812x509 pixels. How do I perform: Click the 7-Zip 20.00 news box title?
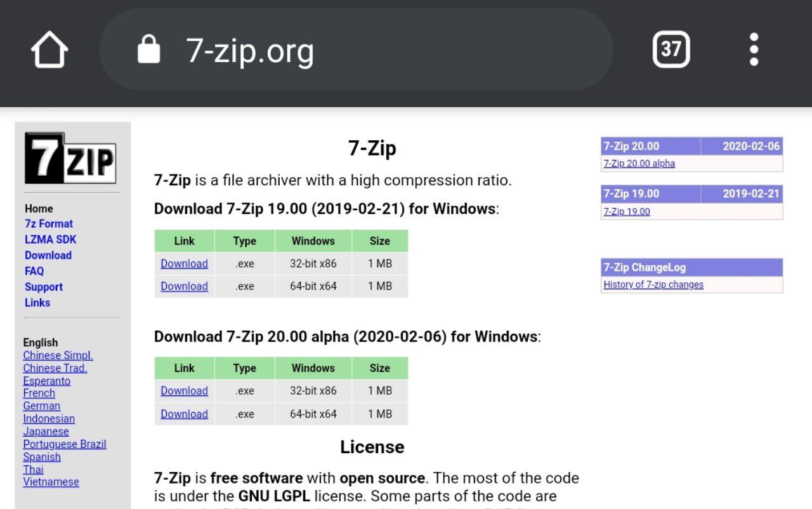tap(631, 146)
